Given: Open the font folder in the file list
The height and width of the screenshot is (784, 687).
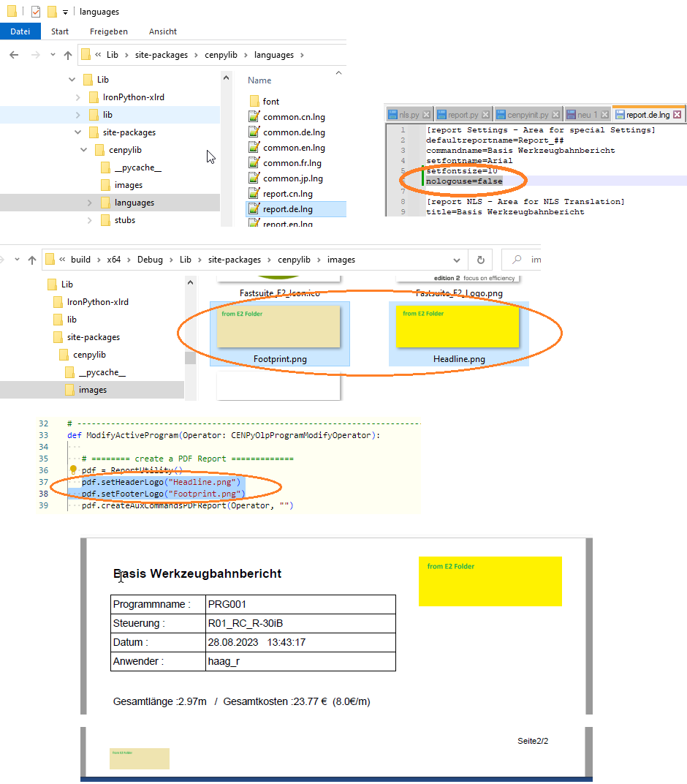Looking at the screenshot, I should click(x=270, y=102).
